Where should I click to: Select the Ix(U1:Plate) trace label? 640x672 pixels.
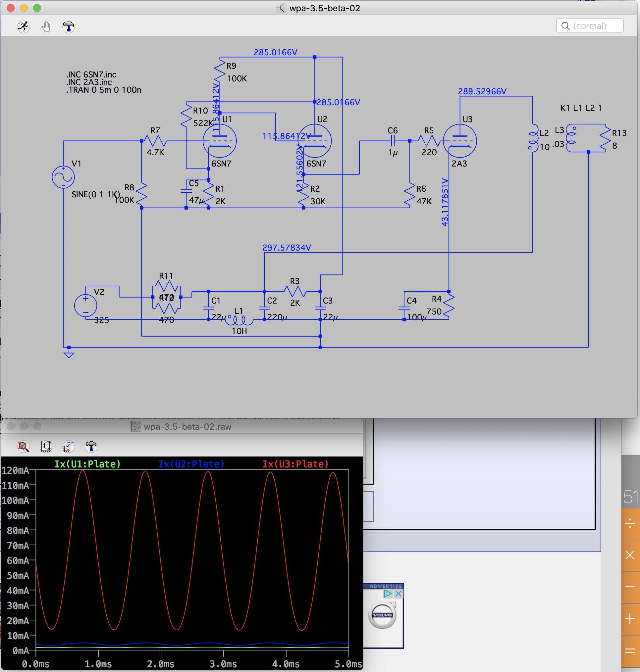pyautogui.click(x=88, y=464)
